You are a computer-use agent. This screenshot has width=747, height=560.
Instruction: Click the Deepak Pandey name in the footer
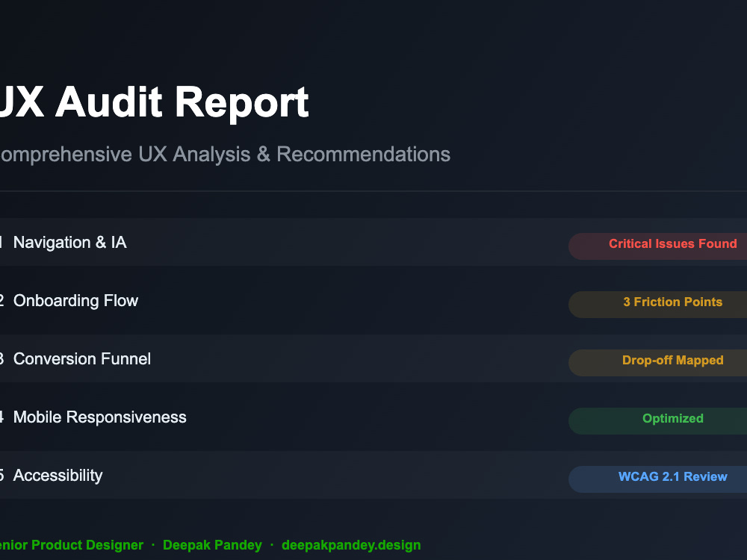point(212,545)
